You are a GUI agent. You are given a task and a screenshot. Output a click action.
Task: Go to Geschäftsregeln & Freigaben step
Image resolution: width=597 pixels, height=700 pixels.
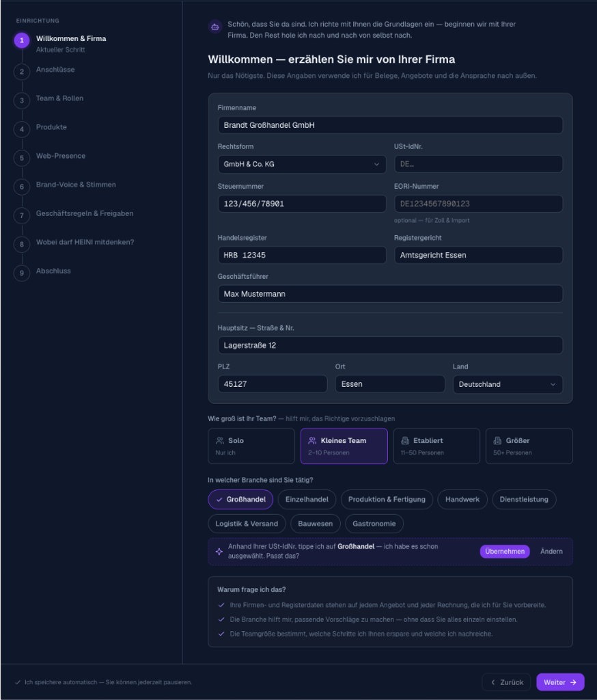point(85,213)
